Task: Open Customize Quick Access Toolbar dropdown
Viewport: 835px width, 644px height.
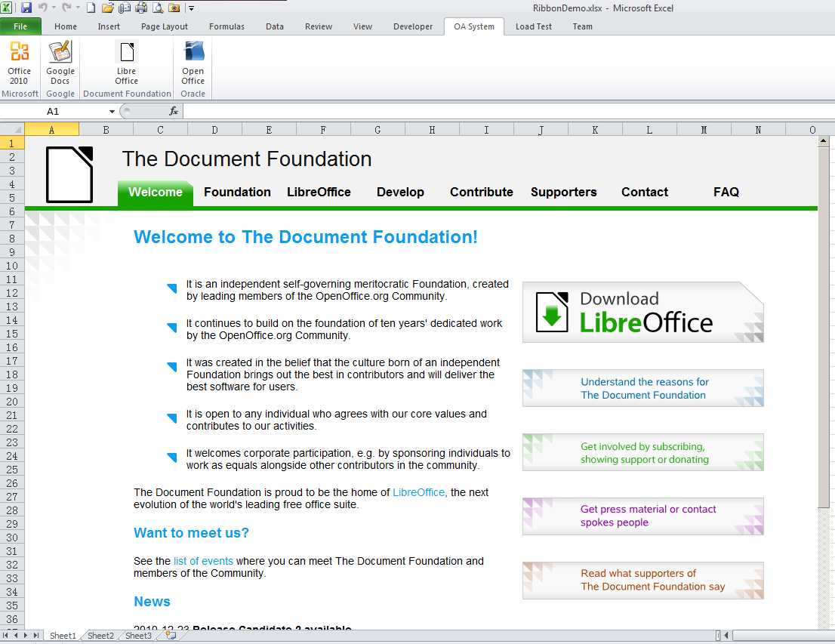Action: coord(192,8)
